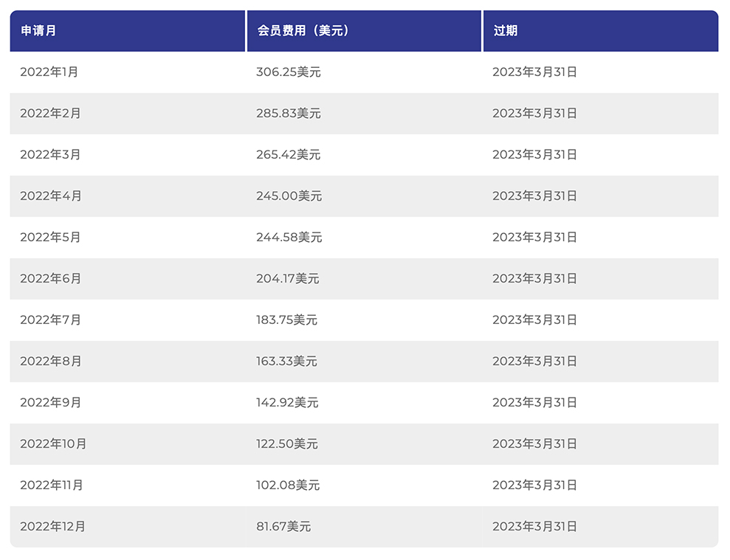Select the 2022年10月 cell
The height and width of the screenshot is (560, 730).
click(53, 444)
